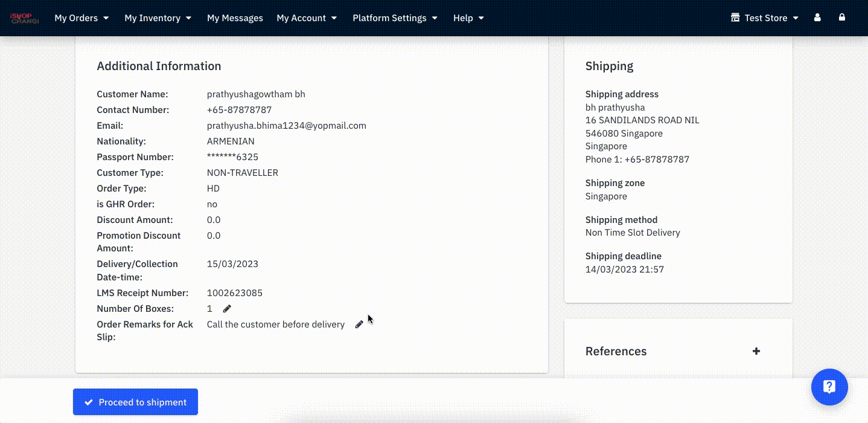Go to My Messages
868x423 pixels.
point(235,18)
